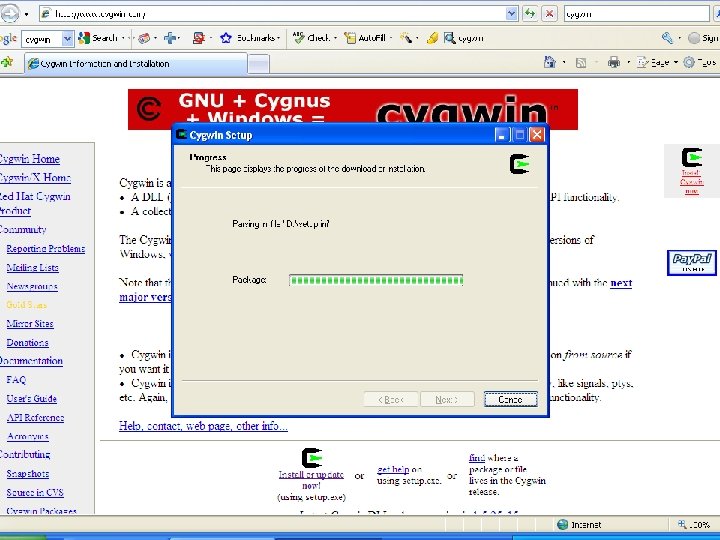Minimize the Cygwin Setup dialog

pyautogui.click(x=501, y=135)
